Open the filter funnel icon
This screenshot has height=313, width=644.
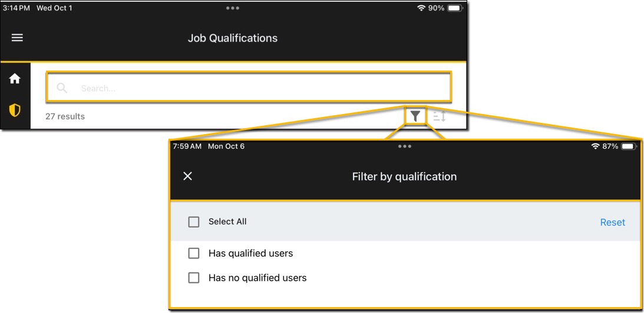click(x=415, y=116)
